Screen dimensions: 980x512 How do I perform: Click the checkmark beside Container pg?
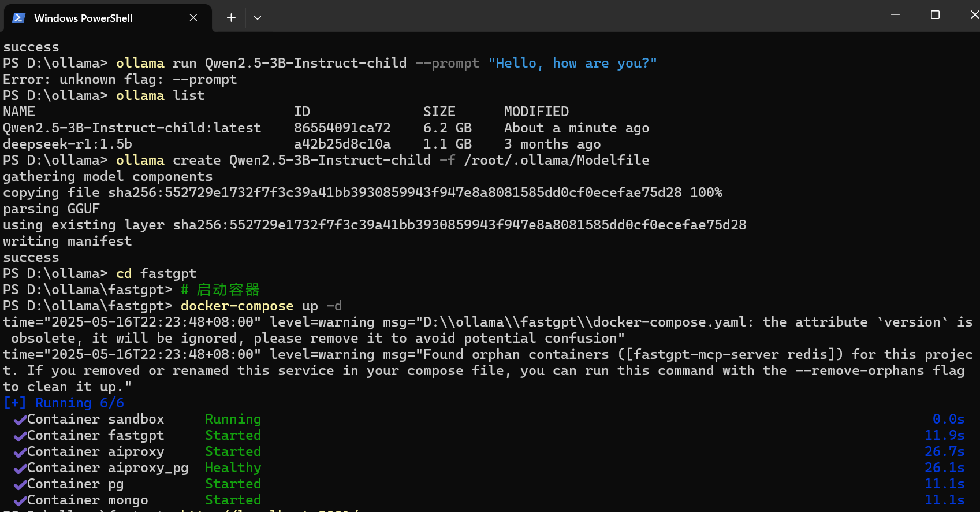[20, 485]
